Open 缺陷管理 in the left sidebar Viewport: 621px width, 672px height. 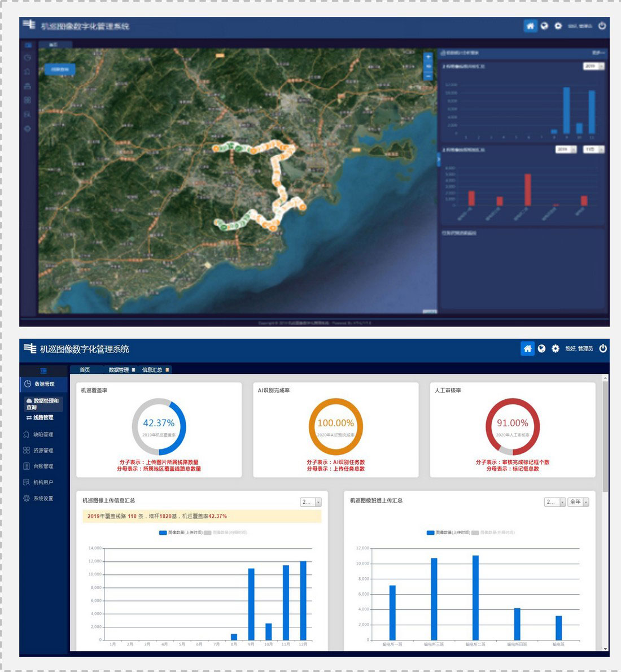43,434
